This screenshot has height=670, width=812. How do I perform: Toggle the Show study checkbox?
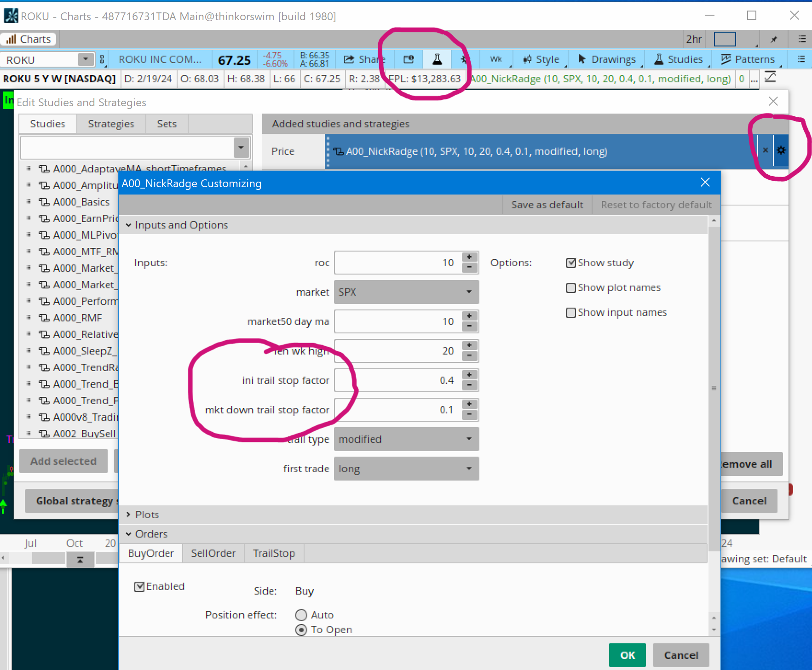click(570, 263)
